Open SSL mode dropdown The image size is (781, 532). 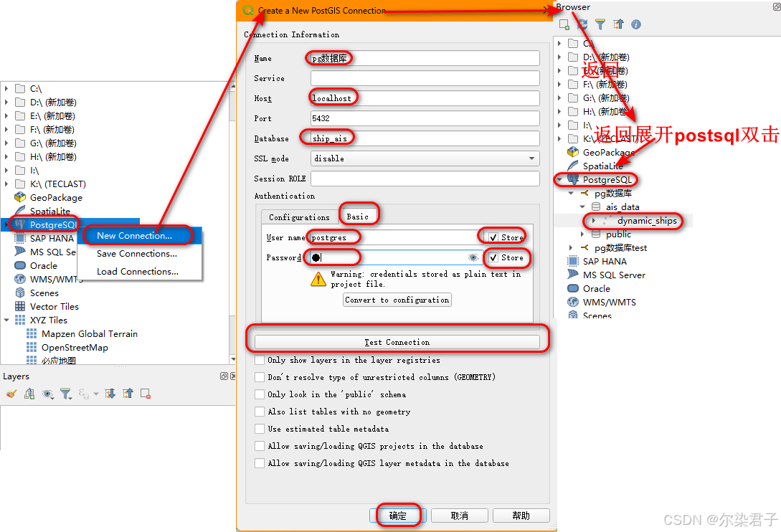pos(425,158)
